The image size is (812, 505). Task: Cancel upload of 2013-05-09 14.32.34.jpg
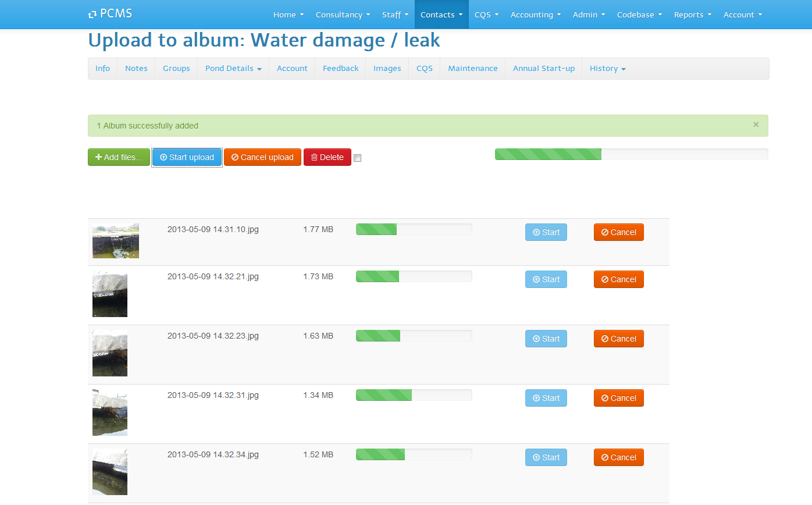tap(618, 457)
